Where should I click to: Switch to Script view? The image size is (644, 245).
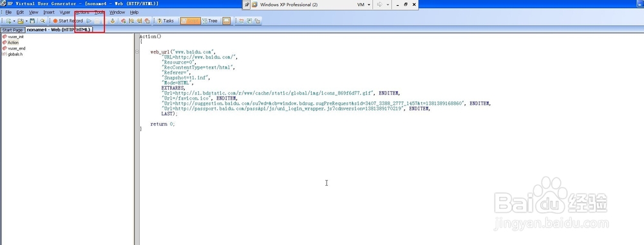tap(190, 21)
